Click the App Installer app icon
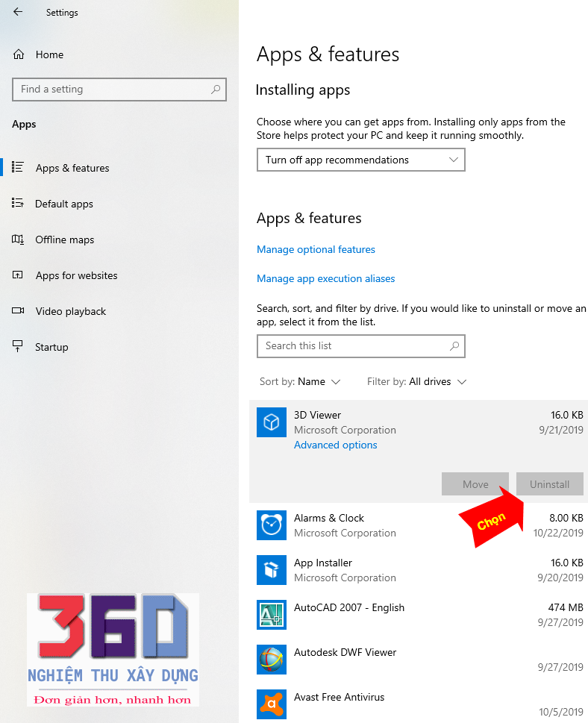The height and width of the screenshot is (723, 588). (x=271, y=570)
